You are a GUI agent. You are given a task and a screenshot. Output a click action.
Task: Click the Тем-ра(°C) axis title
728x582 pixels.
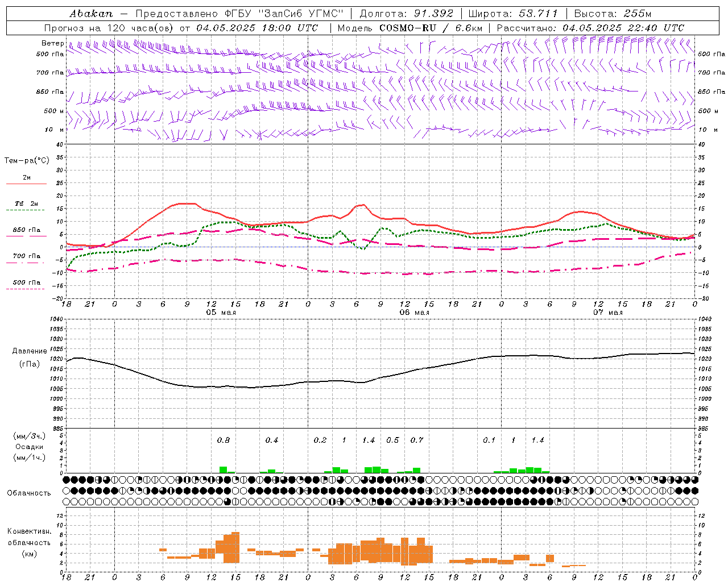coord(27,161)
